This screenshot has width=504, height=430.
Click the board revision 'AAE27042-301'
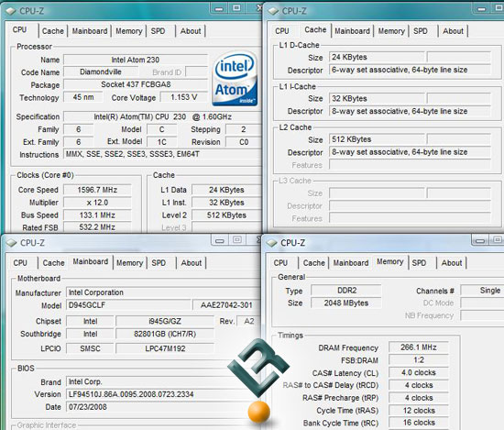click(x=226, y=305)
